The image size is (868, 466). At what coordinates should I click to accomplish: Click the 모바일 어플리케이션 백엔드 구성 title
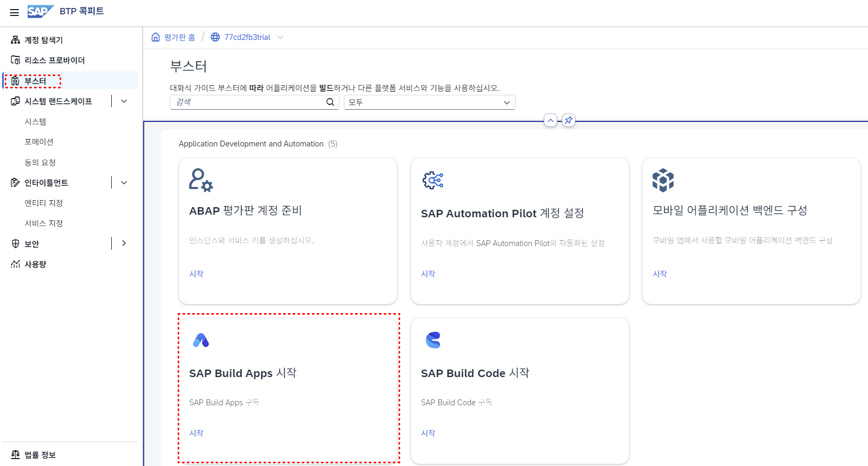coord(730,210)
